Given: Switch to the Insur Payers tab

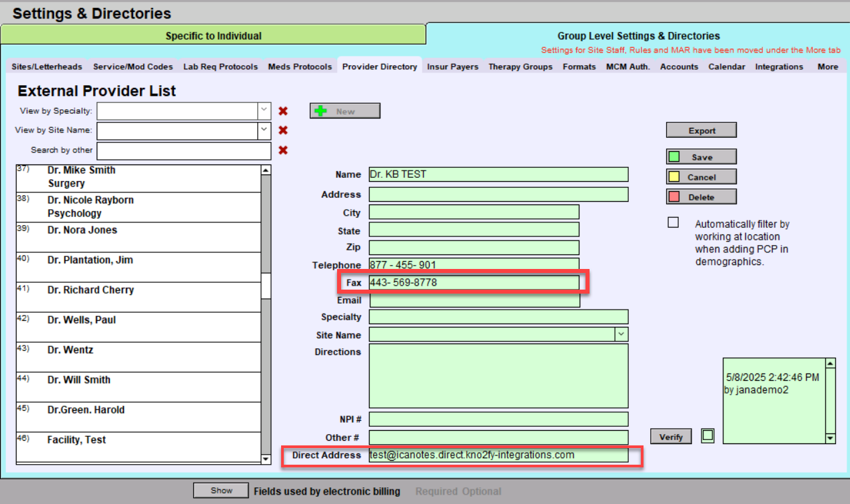Looking at the screenshot, I should tap(452, 67).
